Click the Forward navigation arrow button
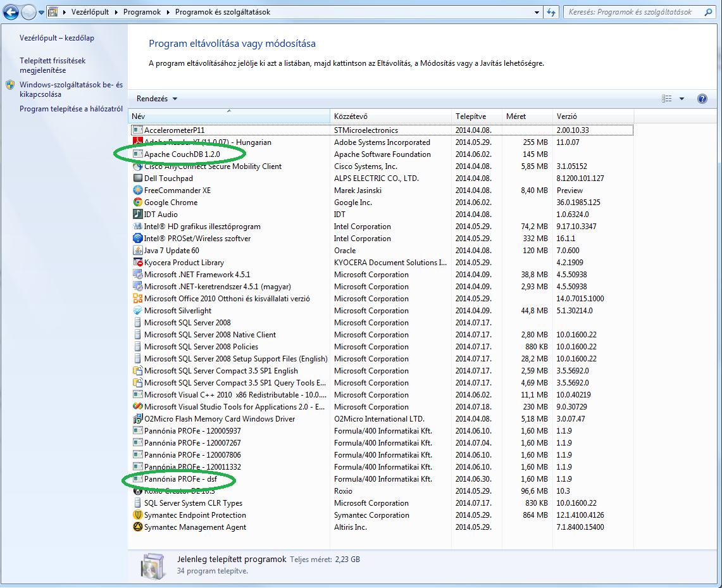The width and height of the screenshot is (722, 588). pyautogui.click(x=28, y=12)
